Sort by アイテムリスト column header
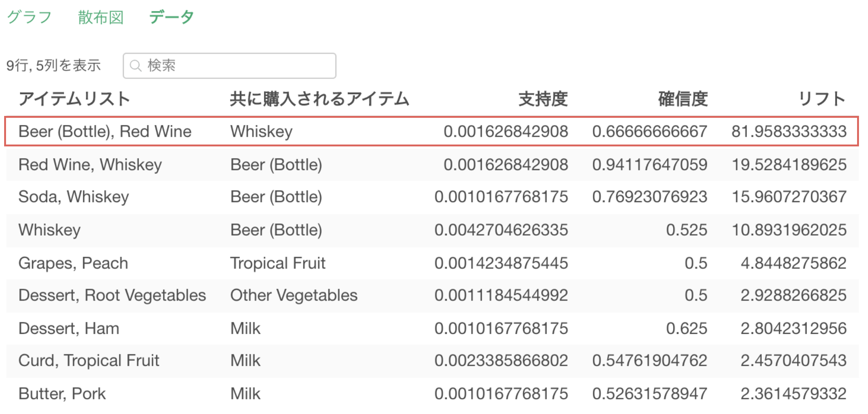 pyautogui.click(x=75, y=99)
